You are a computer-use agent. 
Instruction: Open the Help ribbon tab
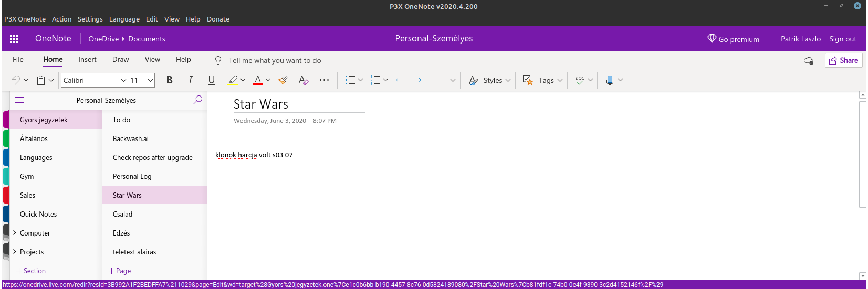pos(183,59)
